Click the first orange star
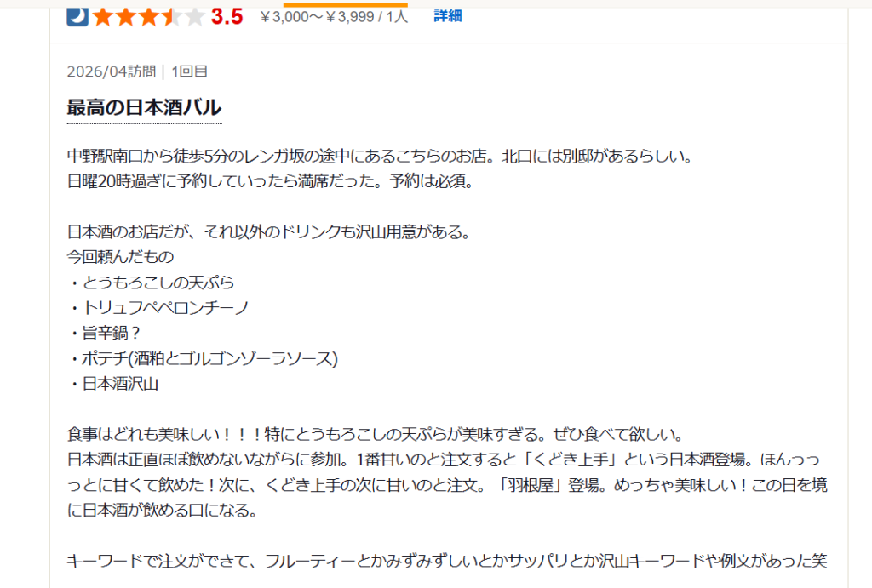This screenshot has height=588, width=872. click(x=102, y=16)
